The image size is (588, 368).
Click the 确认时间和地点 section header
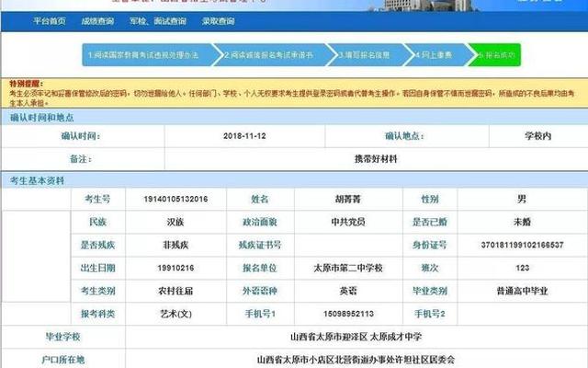[42, 118]
